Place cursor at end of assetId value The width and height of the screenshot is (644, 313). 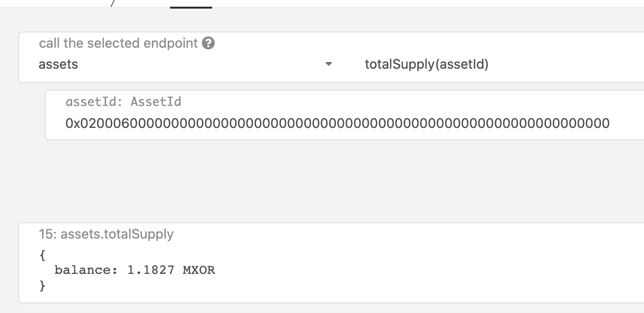(x=610, y=124)
